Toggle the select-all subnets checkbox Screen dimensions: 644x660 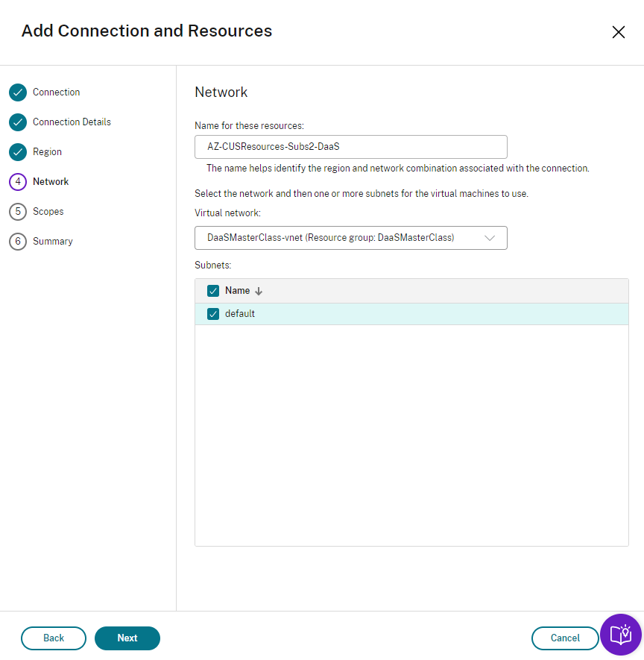[x=213, y=291]
